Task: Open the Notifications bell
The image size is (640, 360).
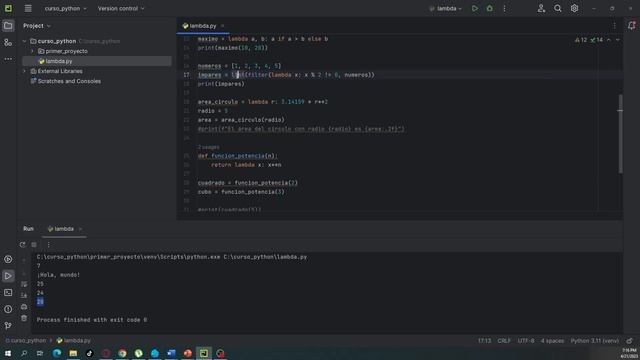Action: point(631,26)
